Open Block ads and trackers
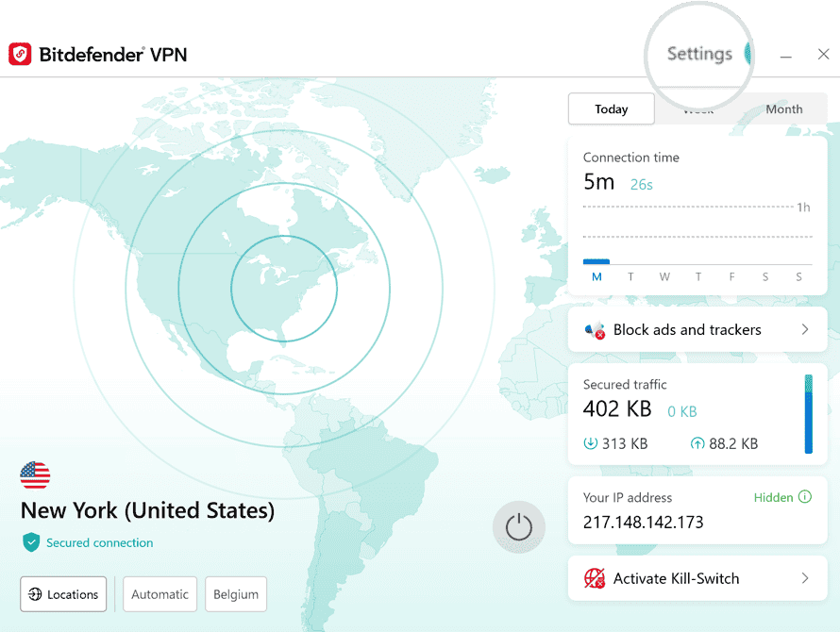This screenshot has width=840, height=632. pos(697,329)
